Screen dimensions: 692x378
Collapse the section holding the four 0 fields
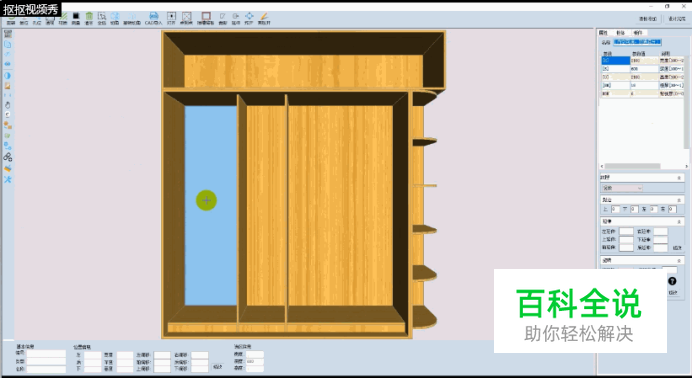[679, 200]
